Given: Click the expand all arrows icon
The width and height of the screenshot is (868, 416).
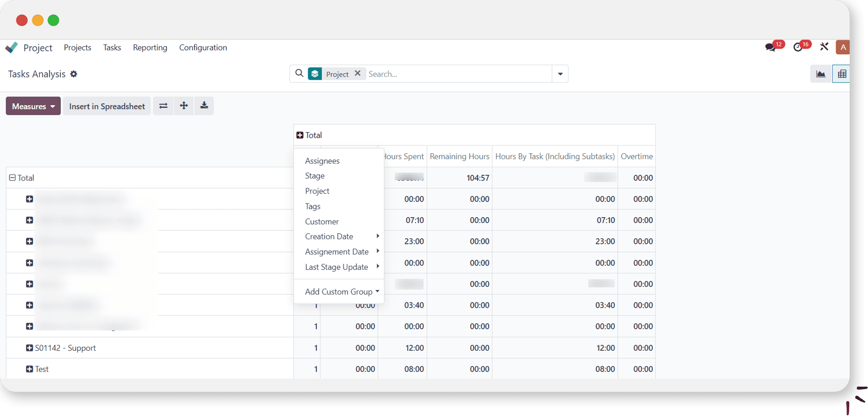Looking at the screenshot, I should (184, 106).
